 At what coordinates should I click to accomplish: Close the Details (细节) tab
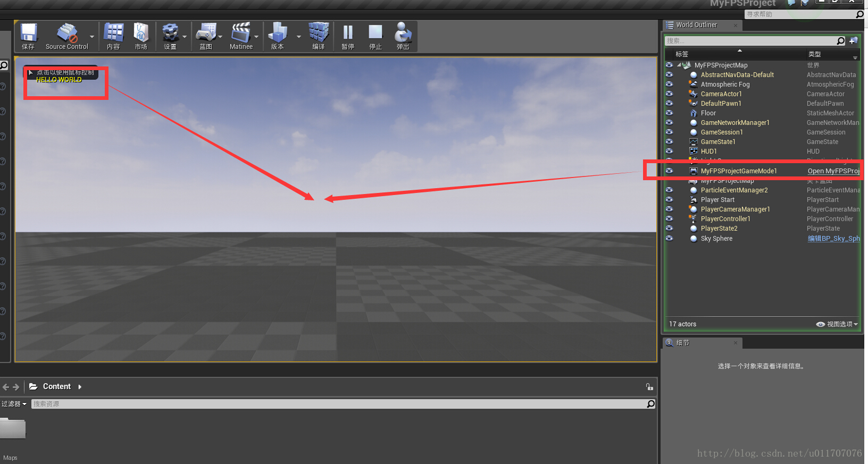point(736,343)
